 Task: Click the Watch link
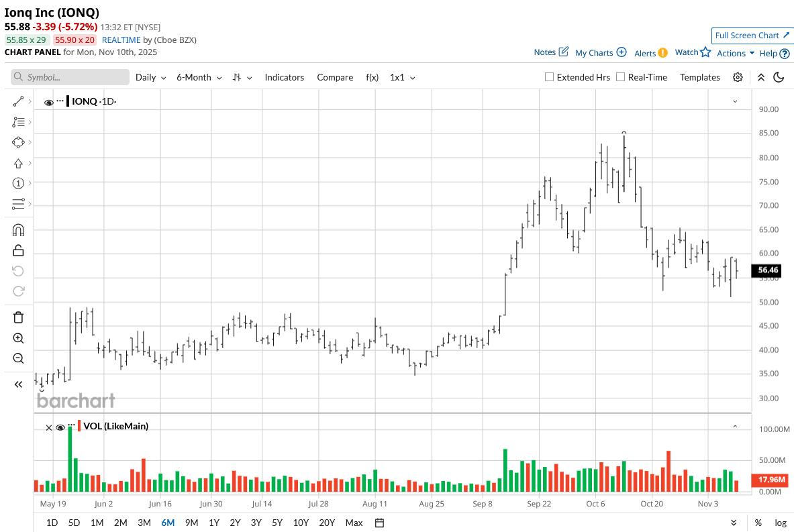687,52
